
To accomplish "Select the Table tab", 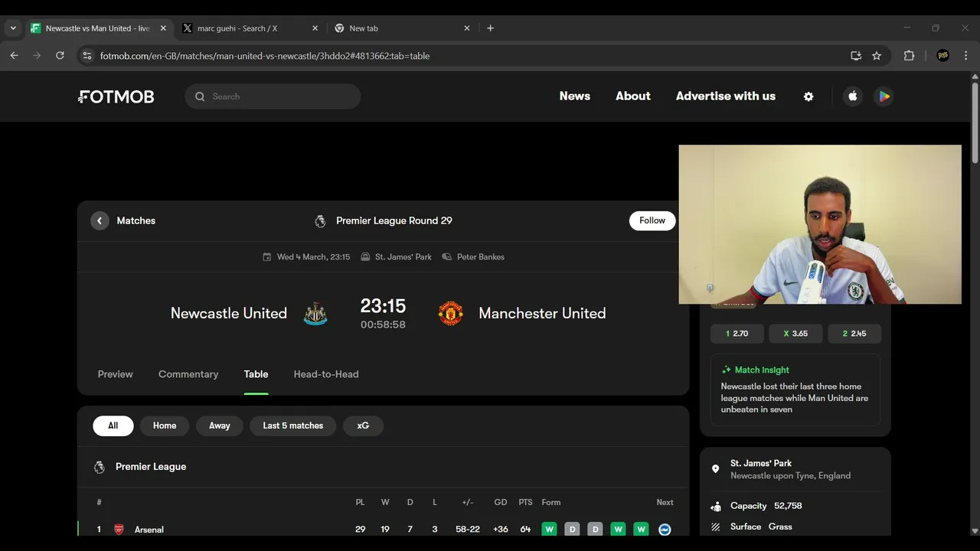I will (x=256, y=374).
